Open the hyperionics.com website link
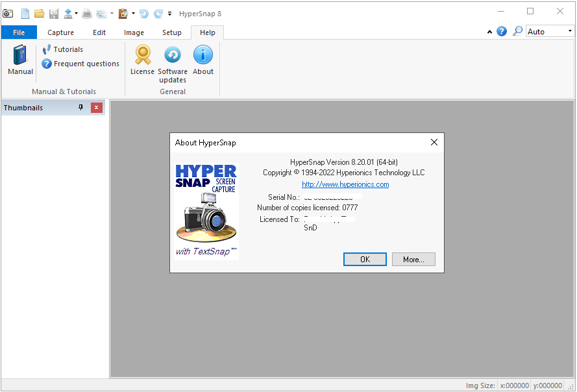577x392 pixels. (345, 184)
